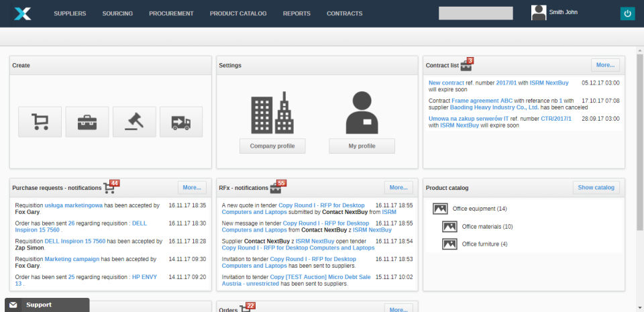The width and height of the screenshot is (644, 312).
Task: Click the Show catalog button
Action: (x=596, y=188)
